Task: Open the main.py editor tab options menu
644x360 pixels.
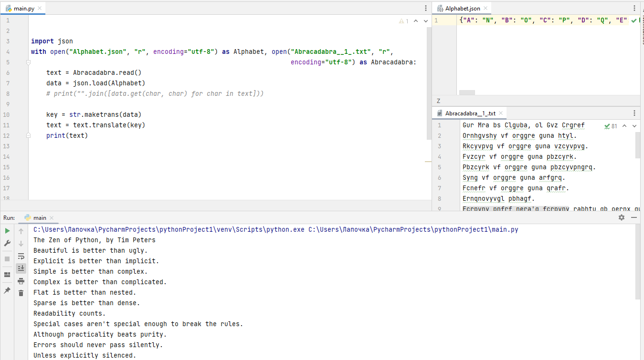Action: (x=426, y=9)
